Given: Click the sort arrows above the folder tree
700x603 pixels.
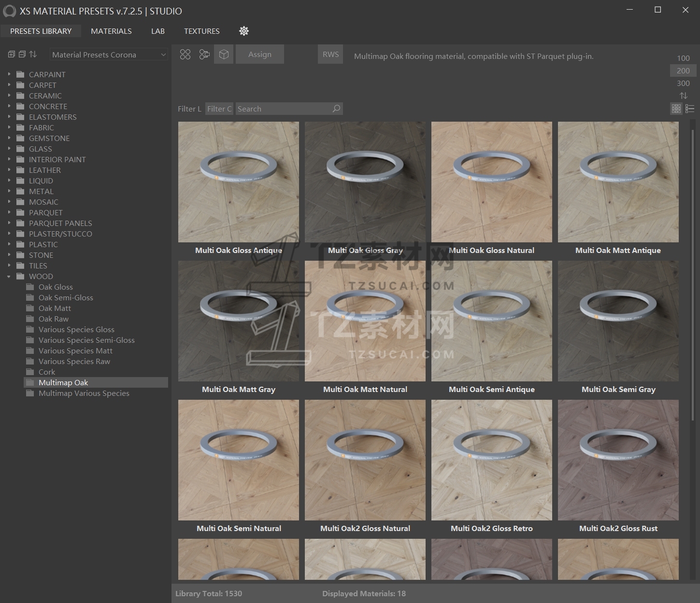Looking at the screenshot, I should pyautogui.click(x=33, y=55).
